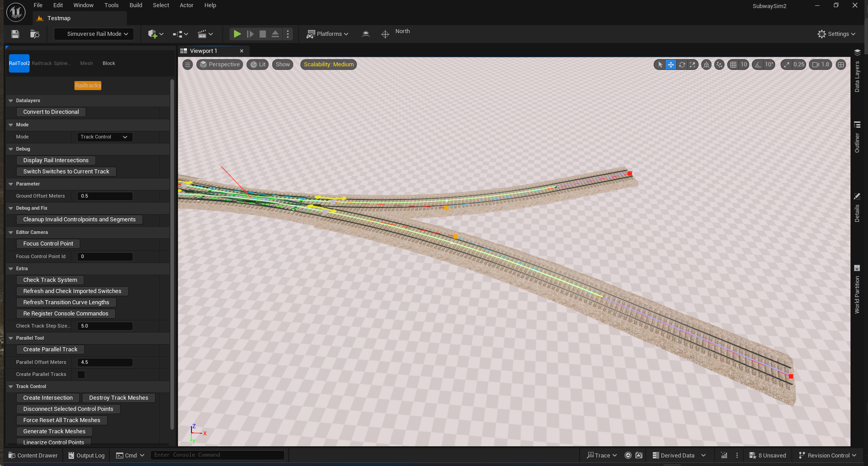Click the viewport layout grid icon
Viewport: 868px width, 466px height.
pos(841,65)
